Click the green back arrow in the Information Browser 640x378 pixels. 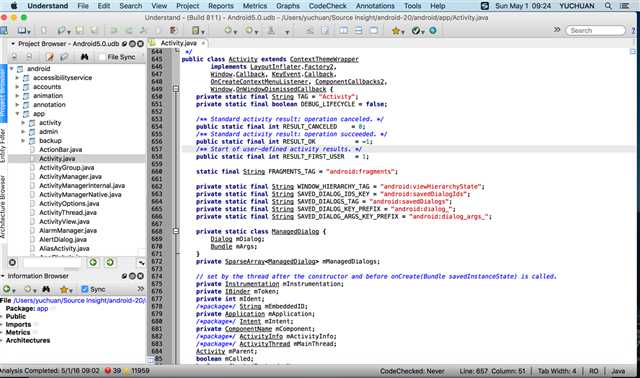(x=7, y=289)
